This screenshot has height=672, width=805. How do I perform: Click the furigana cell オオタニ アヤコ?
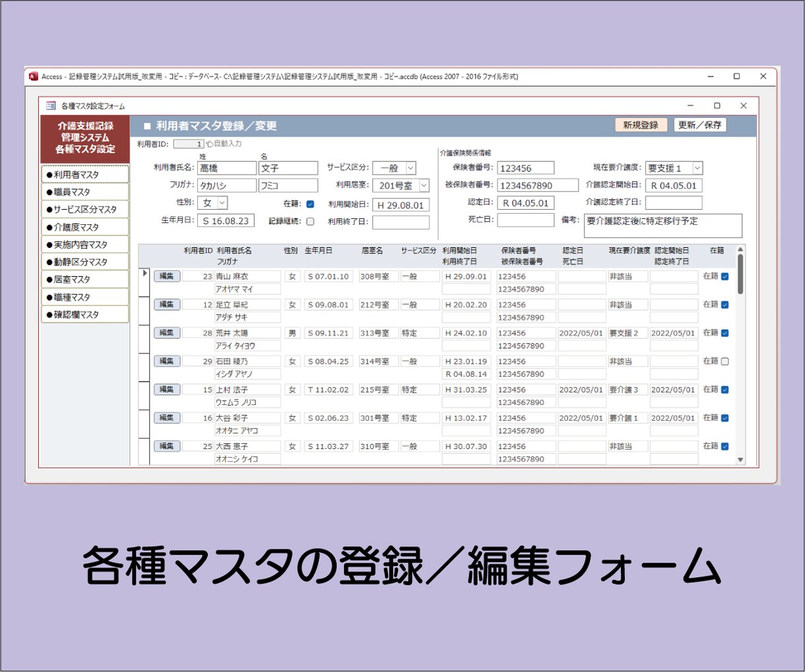[x=247, y=431]
